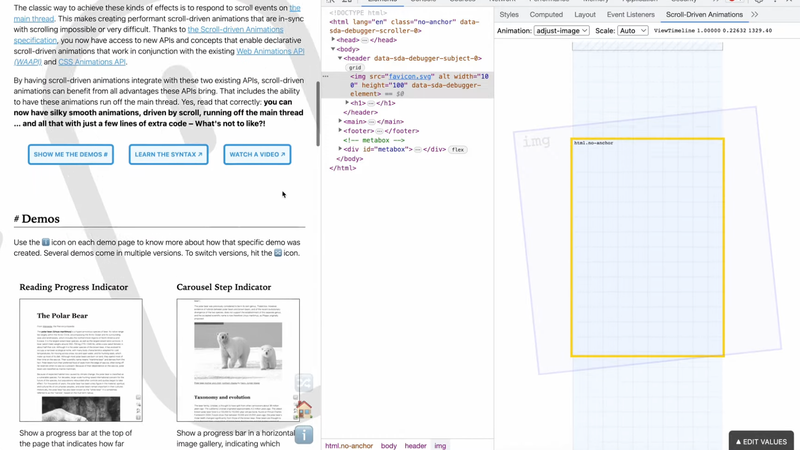Viewport: 800px width, 450px height.
Task: Switch to the Styles tab
Action: (509, 15)
